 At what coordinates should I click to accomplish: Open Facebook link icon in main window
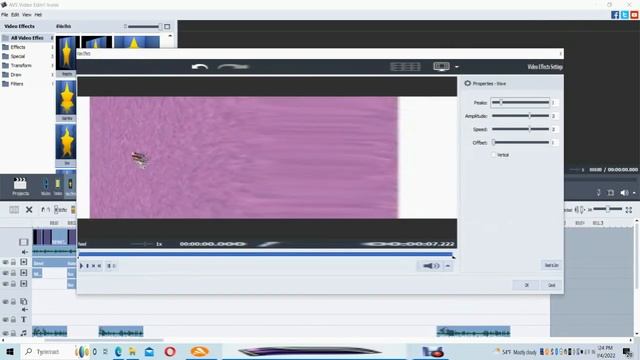[x=615, y=15]
